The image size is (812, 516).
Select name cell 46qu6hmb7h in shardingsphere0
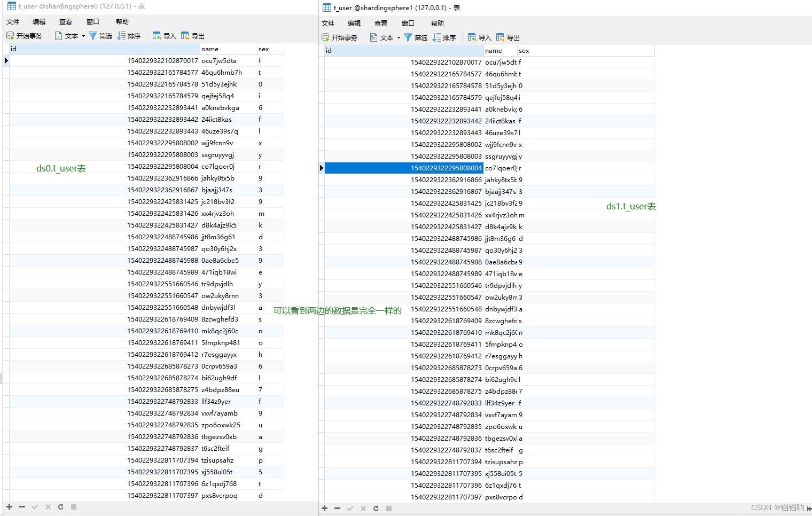229,73
